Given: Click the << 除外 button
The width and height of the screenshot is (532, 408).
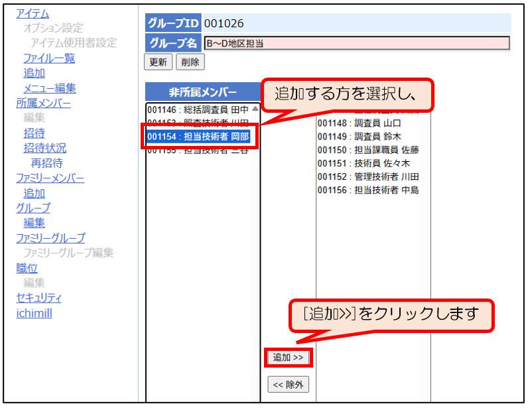Looking at the screenshot, I should (x=288, y=384).
